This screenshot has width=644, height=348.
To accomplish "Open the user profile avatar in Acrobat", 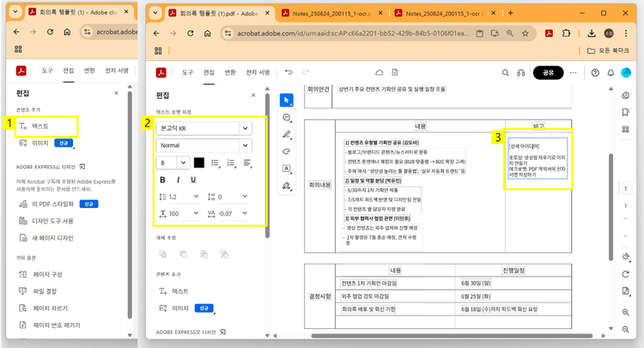I will pyautogui.click(x=626, y=73).
